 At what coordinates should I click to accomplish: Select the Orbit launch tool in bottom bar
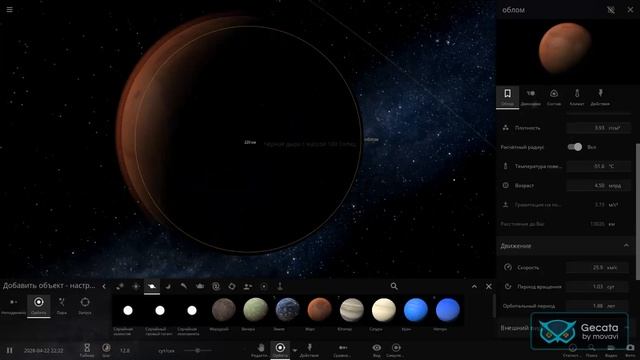click(280, 350)
